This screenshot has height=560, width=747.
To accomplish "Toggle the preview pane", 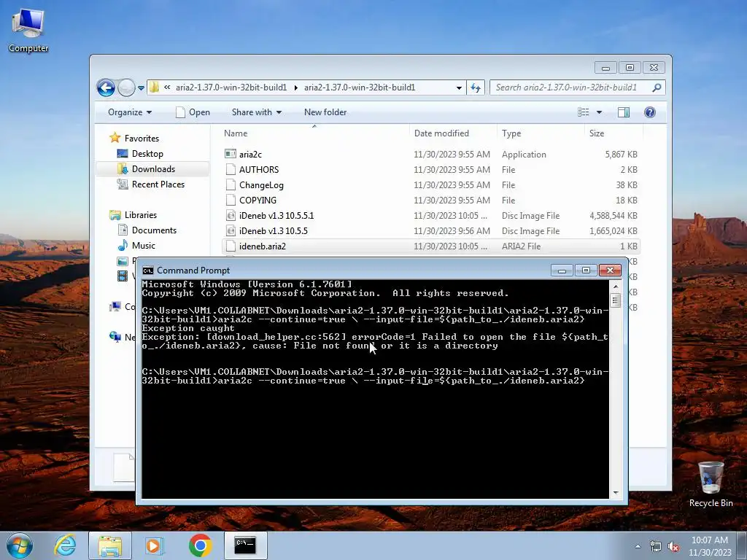I will coord(624,112).
